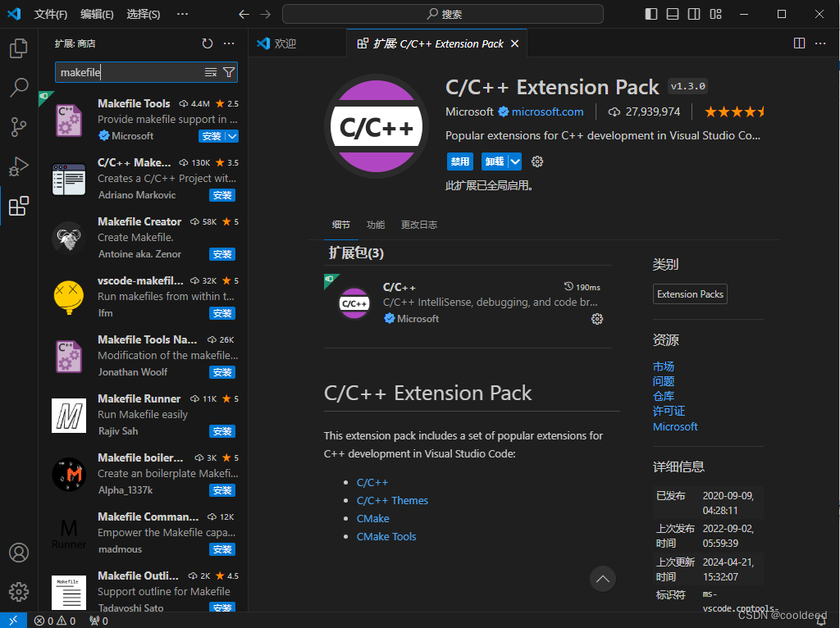Open the 仓库 repository link
The height and width of the screenshot is (628, 840).
coord(663,396)
